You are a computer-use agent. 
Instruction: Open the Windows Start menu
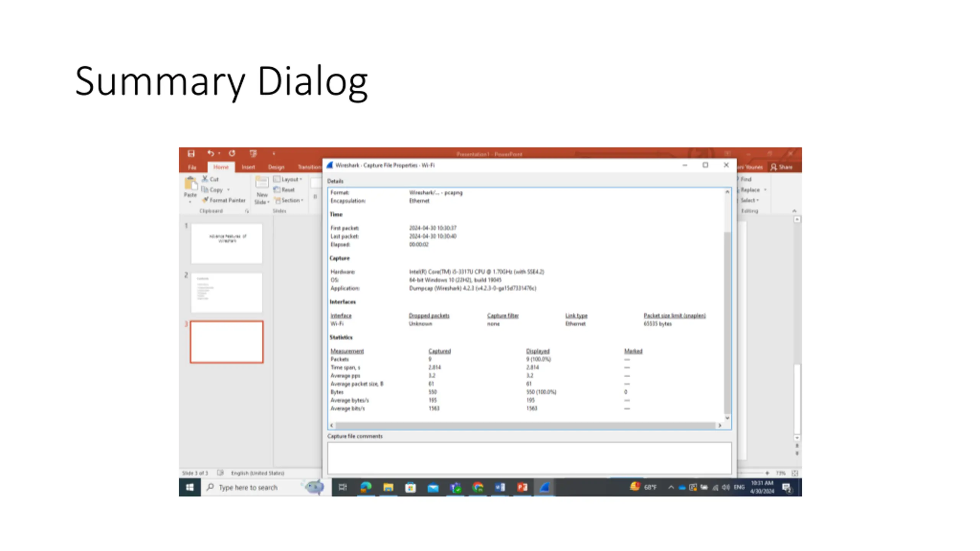[x=190, y=487]
